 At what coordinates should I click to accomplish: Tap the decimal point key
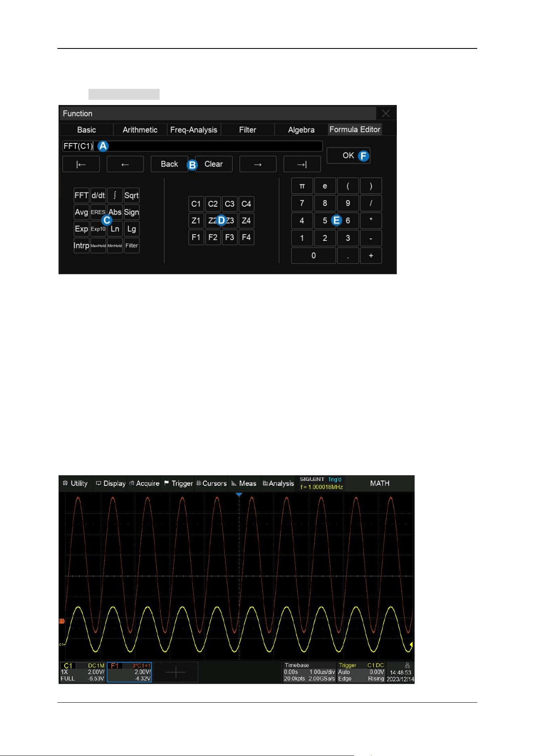click(x=348, y=256)
